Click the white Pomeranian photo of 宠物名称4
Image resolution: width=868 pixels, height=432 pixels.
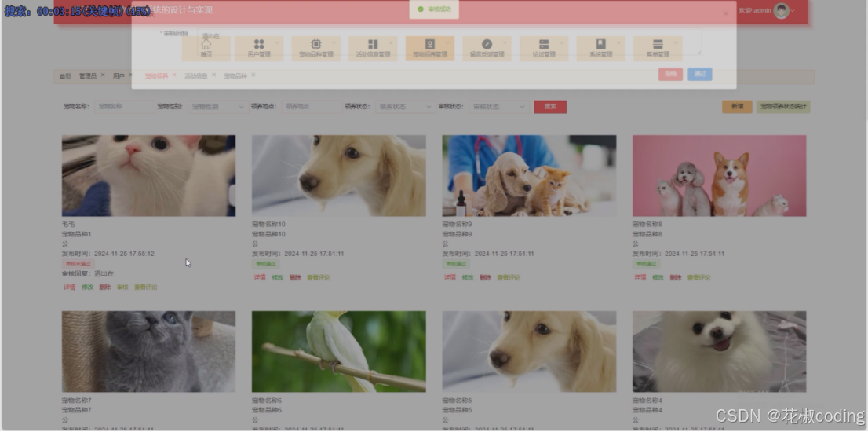[x=720, y=352]
